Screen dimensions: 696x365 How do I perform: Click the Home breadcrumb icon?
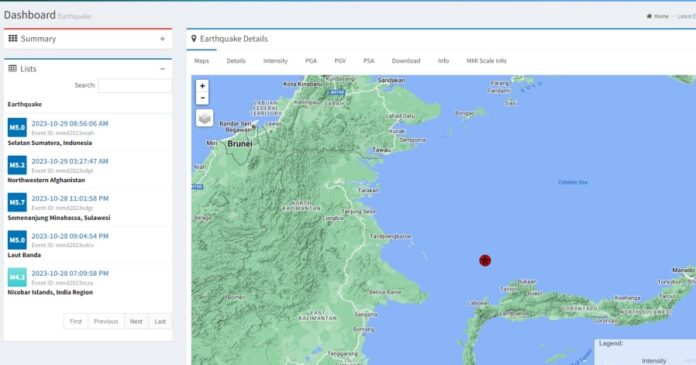click(x=649, y=16)
